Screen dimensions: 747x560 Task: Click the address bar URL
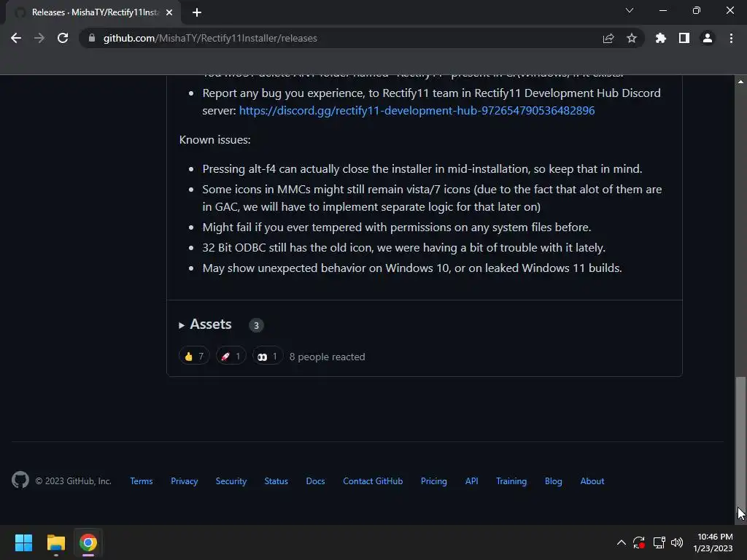coord(209,38)
